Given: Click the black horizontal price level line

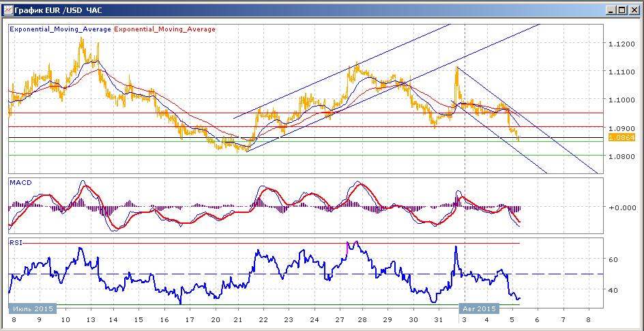Looking at the screenshot, I should coord(306,138).
